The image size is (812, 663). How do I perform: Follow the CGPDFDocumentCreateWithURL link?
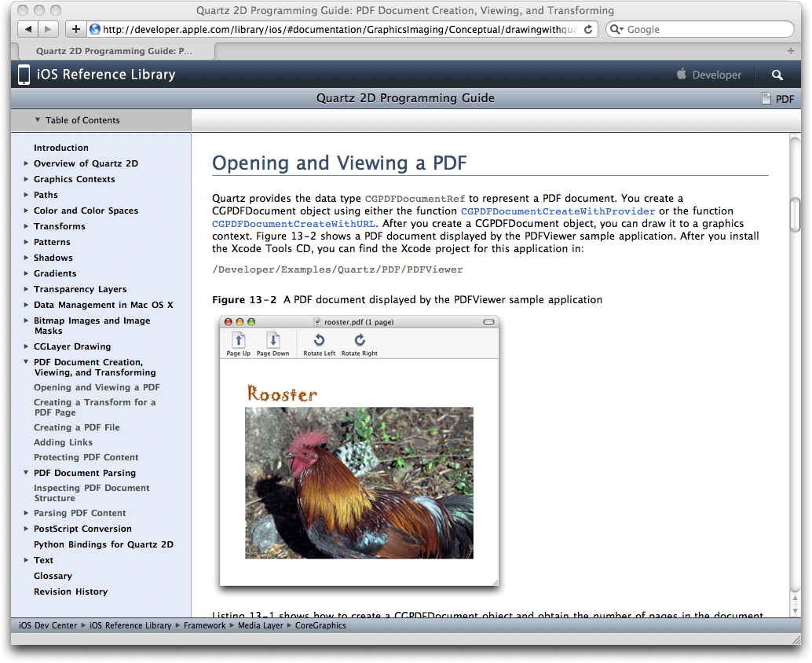(x=294, y=224)
